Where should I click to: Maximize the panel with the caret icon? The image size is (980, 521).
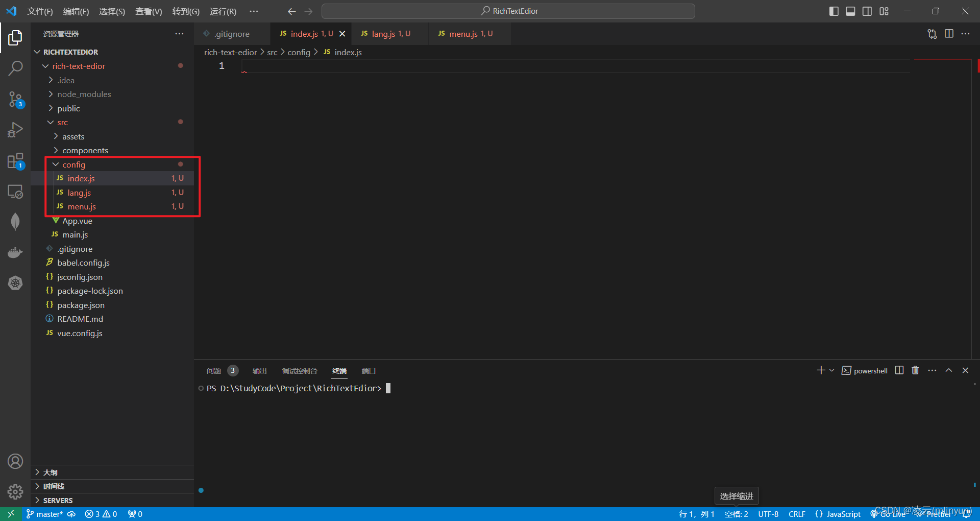[x=949, y=370]
